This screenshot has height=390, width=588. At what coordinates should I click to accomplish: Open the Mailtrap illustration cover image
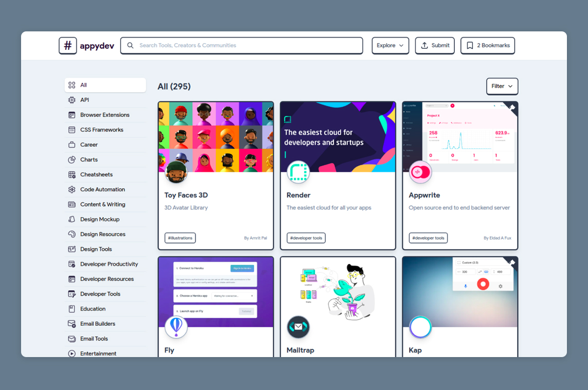click(338, 292)
